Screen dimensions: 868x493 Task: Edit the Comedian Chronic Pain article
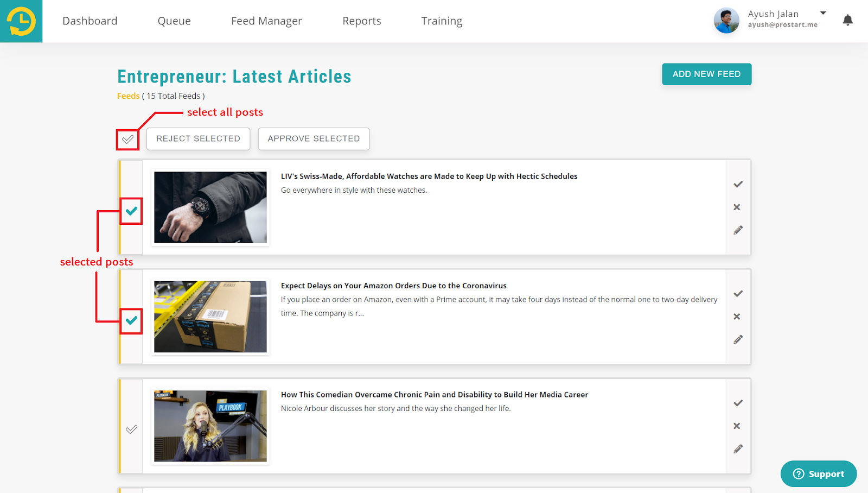738,449
